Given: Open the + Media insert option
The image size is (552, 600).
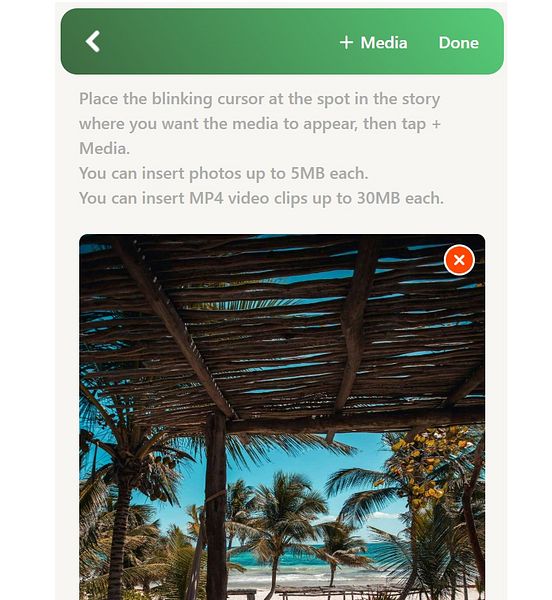Looking at the screenshot, I should coord(373,42).
